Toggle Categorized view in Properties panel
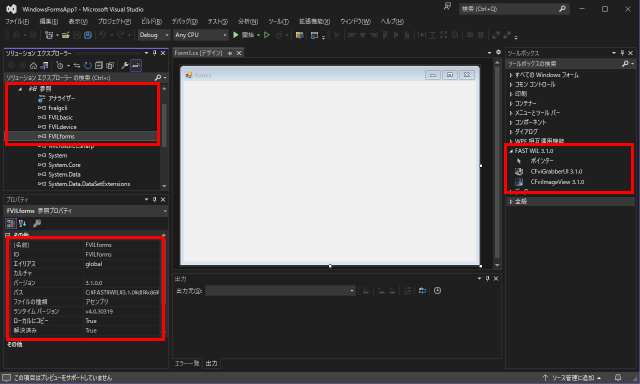 point(11,223)
